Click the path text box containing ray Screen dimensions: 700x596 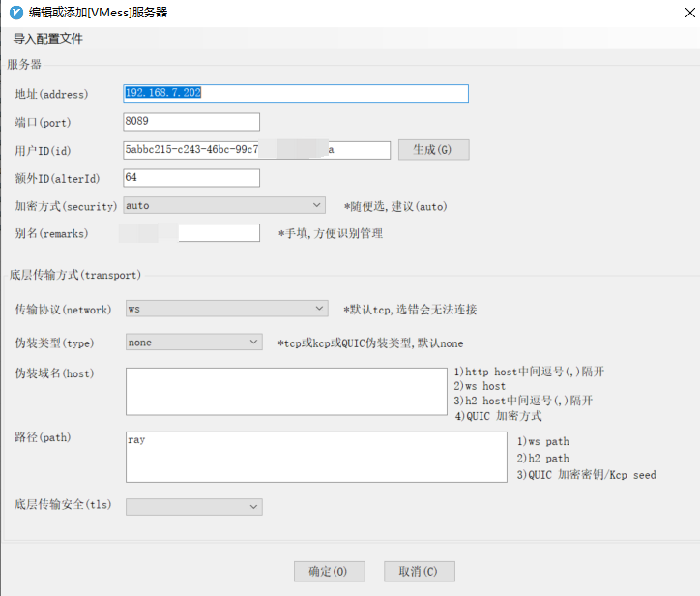[316, 457]
